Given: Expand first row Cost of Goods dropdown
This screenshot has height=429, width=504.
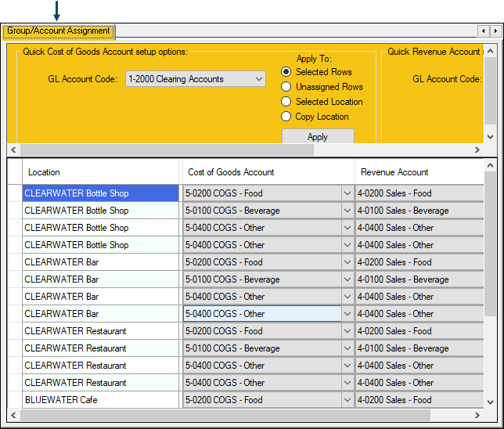Looking at the screenshot, I should tap(347, 193).
